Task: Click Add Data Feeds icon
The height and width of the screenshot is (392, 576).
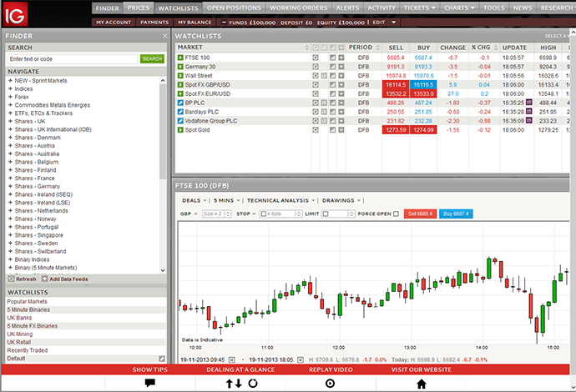Action: pos(44,279)
